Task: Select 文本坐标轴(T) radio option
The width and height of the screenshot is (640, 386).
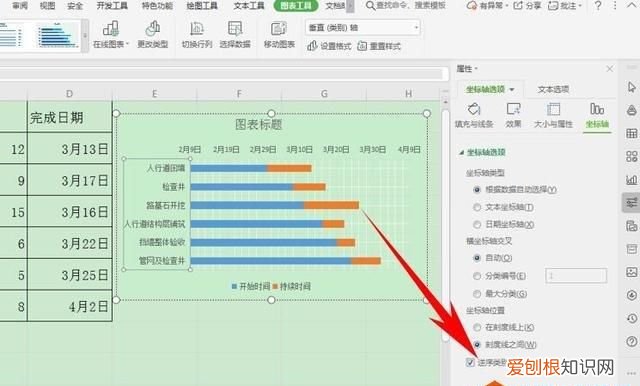Action: (x=477, y=207)
